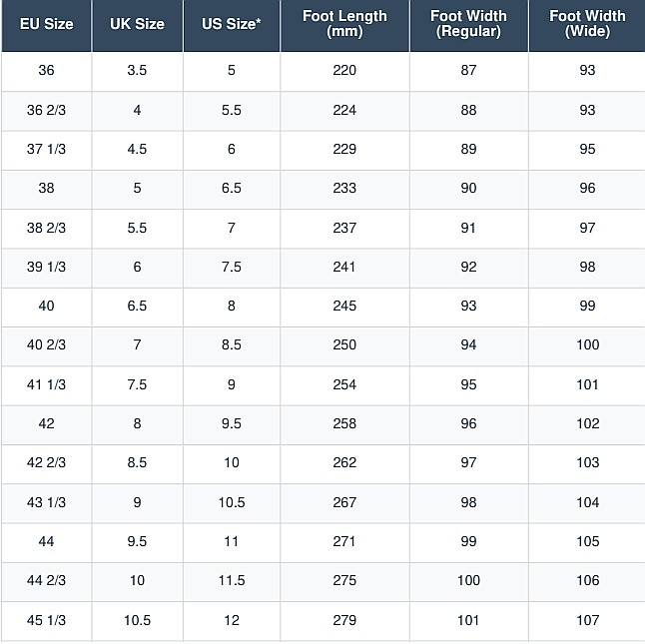
Task: Click the EU size 42 2/3 cell
Action: click(47, 463)
